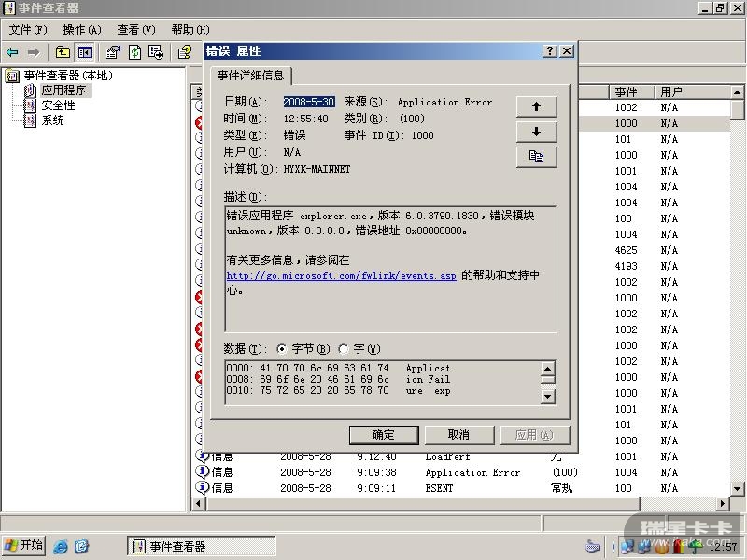Copy event details to clipboard button
747x560 pixels.
point(536,157)
